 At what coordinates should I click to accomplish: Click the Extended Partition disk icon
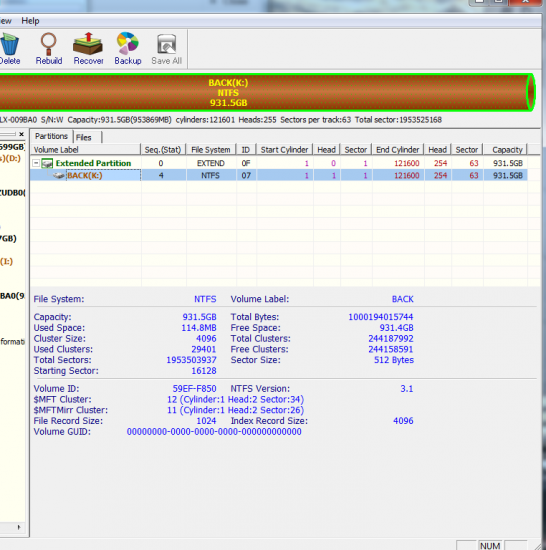(x=47, y=163)
